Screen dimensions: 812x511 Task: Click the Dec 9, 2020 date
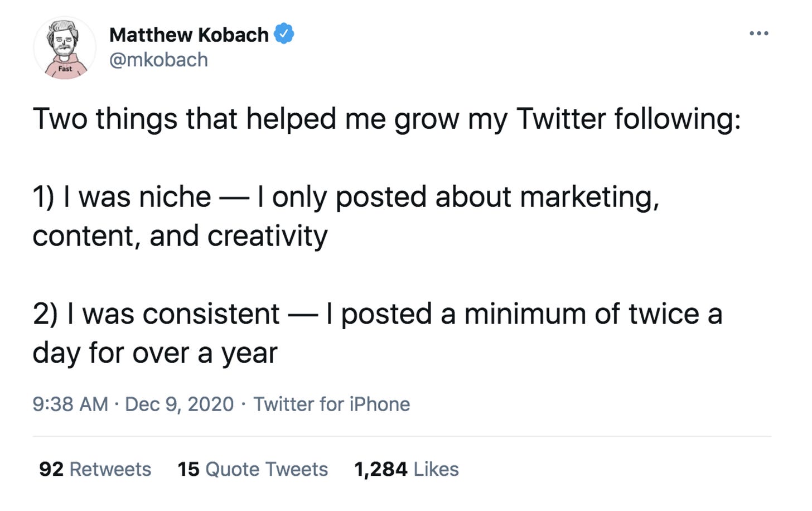179,404
